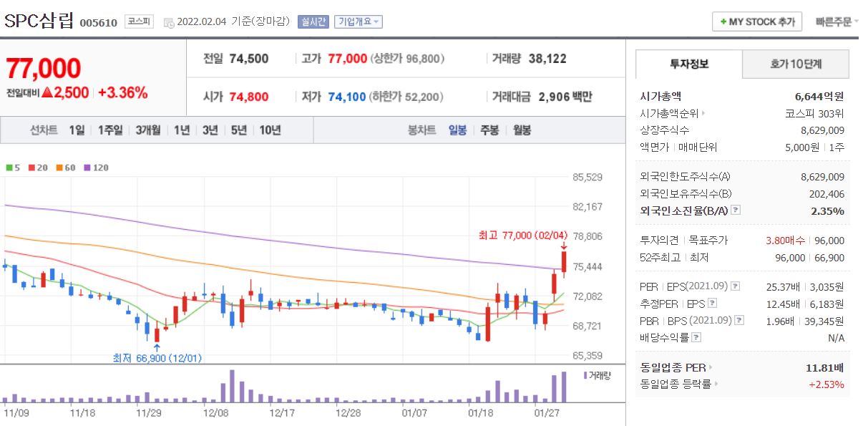The width and height of the screenshot is (868, 426).
Task: Click the help icon next to 배당수익률
Action: [697, 337]
